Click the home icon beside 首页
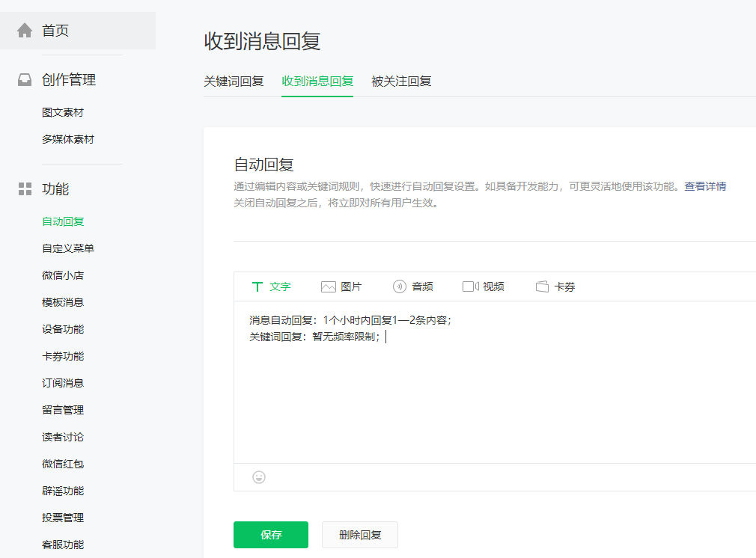This screenshot has width=756, height=558. point(25,31)
